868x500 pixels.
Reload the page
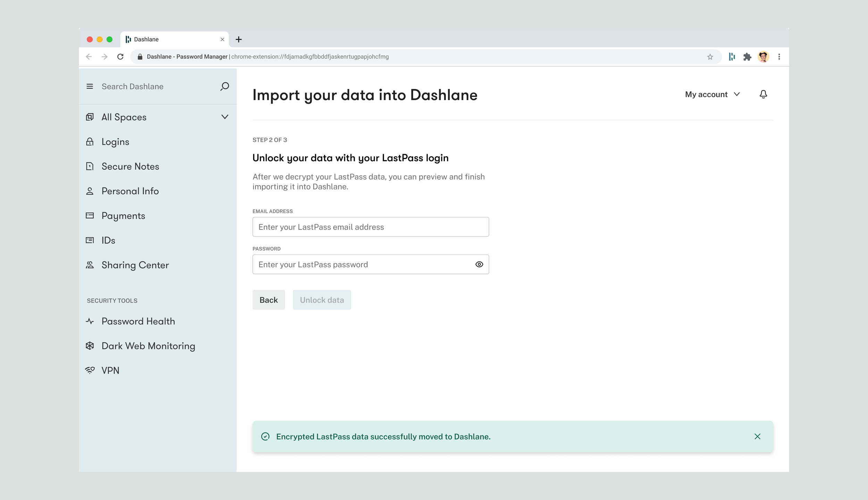120,57
